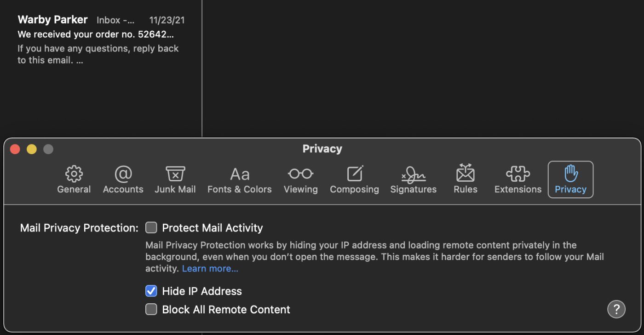Open the Extensions puzzle piece icon

[517, 174]
